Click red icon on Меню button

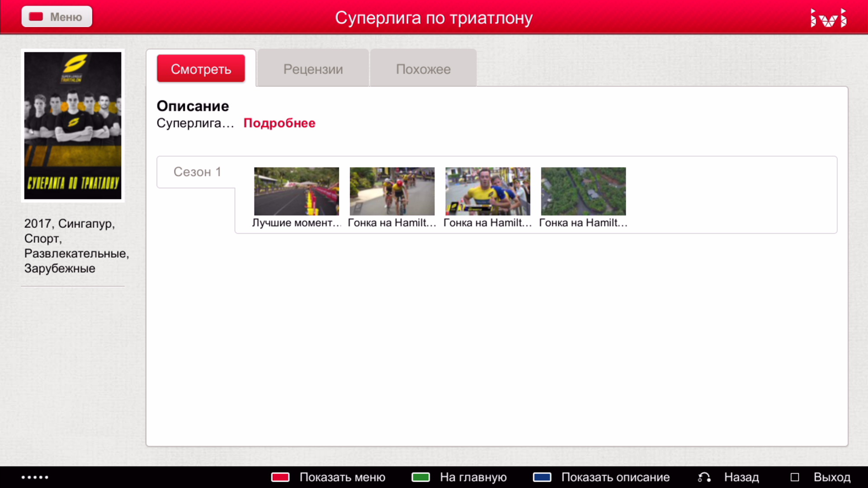[36, 17]
